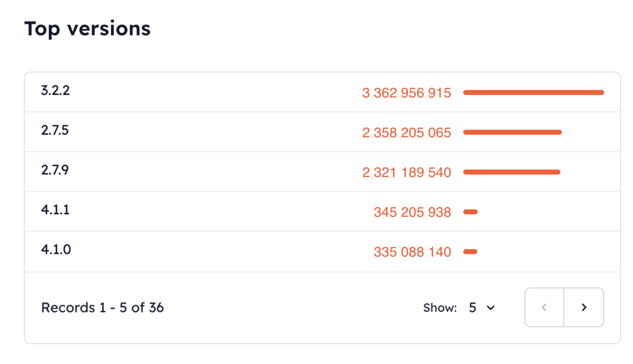Viewport: 633px width, 364px height.
Task: Click the 345 205 938 count value
Action: 412,212
